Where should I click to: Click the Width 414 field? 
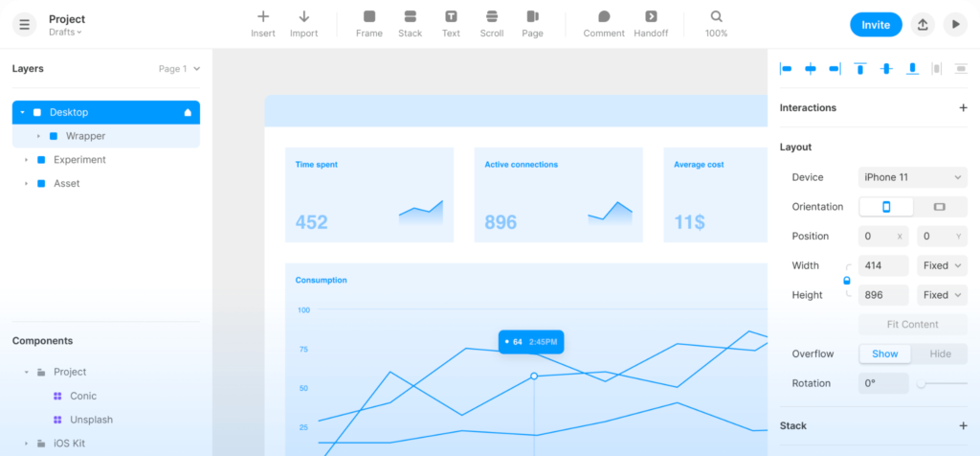click(883, 265)
